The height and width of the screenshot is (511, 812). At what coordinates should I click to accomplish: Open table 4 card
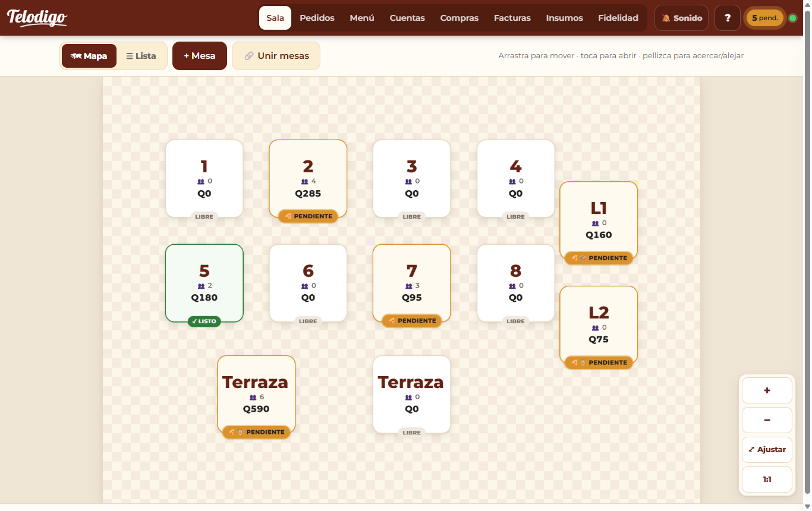click(516, 178)
